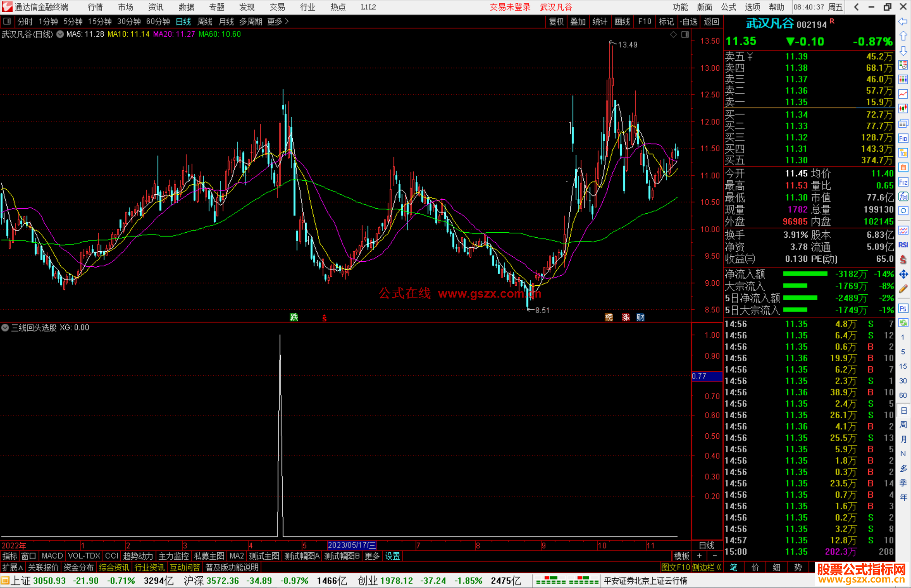
Task: Click the green refresh icon in sidebar
Action: point(903,323)
